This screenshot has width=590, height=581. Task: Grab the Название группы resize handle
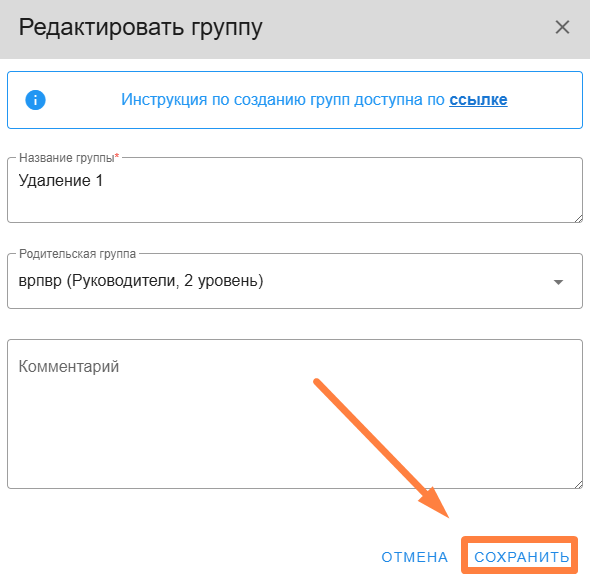point(579,219)
